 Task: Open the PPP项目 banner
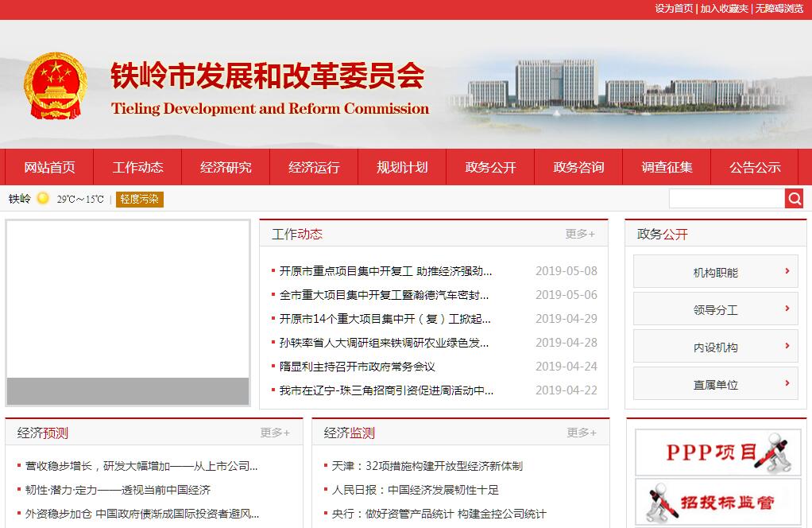coord(712,452)
